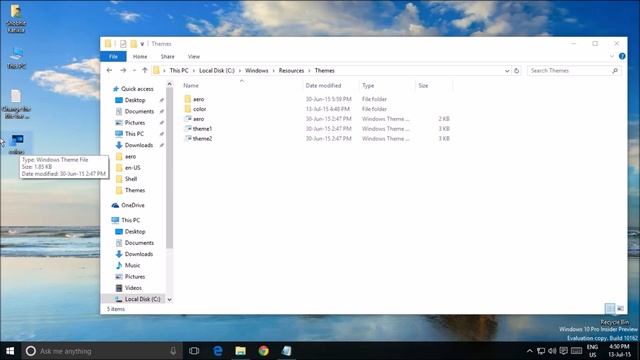Click Properties icon in title bar
This screenshot has height=360, width=640.
(123, 44)
